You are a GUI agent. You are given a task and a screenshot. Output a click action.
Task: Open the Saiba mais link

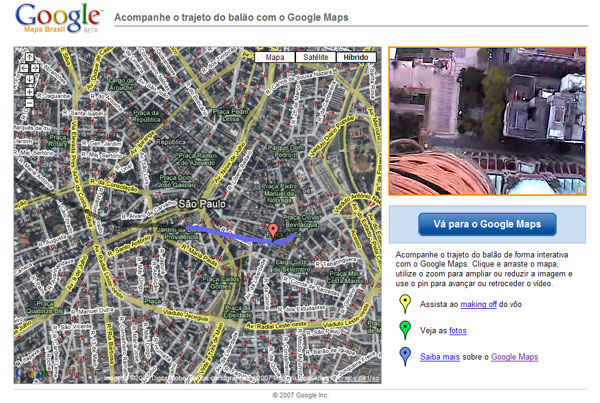440,357
